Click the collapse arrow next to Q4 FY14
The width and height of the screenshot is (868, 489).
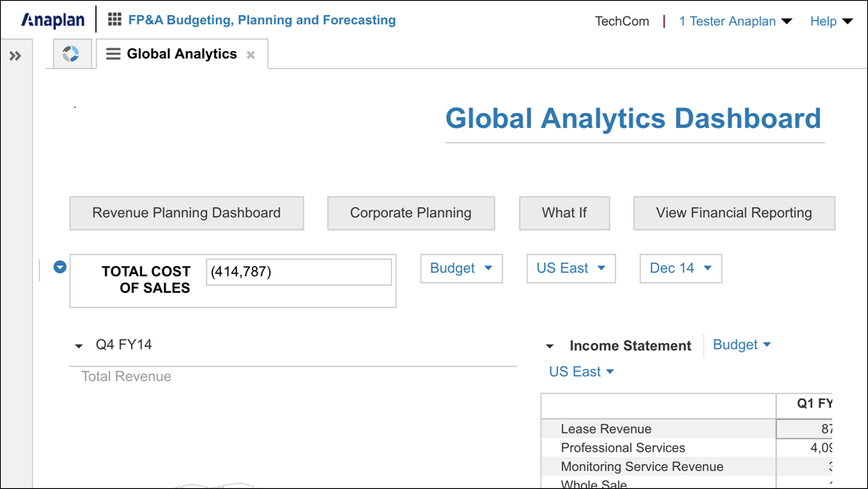[78, 345]
